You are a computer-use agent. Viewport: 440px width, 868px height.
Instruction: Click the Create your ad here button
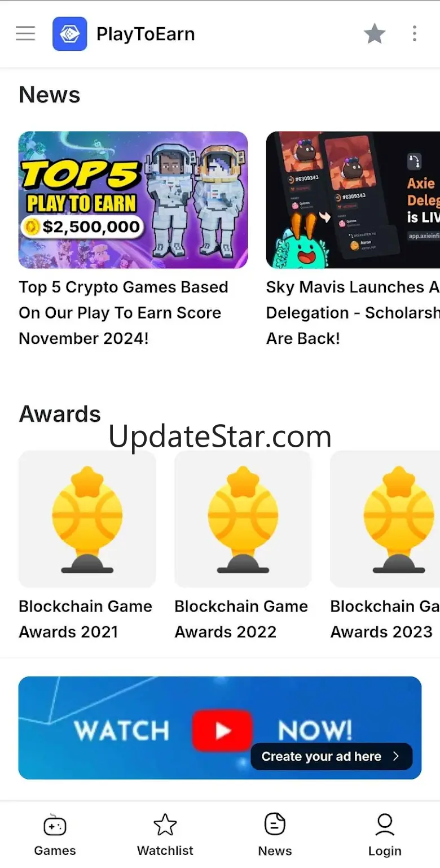coord(332,756)
